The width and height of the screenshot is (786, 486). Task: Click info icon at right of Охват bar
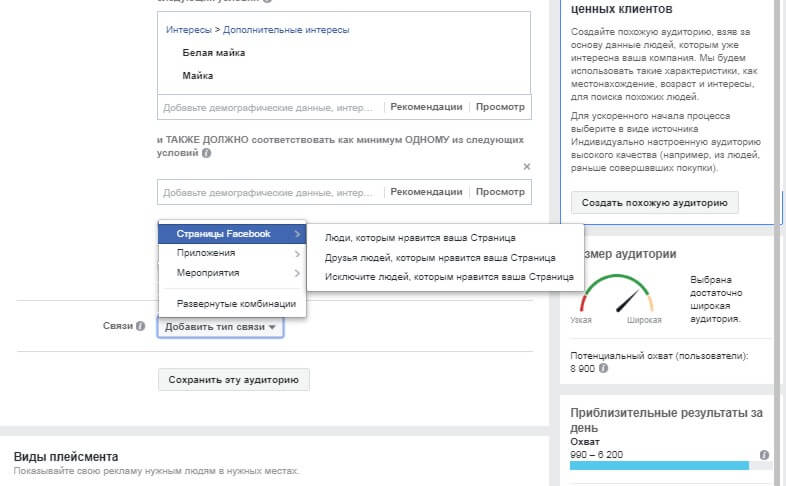coord(764,455)
